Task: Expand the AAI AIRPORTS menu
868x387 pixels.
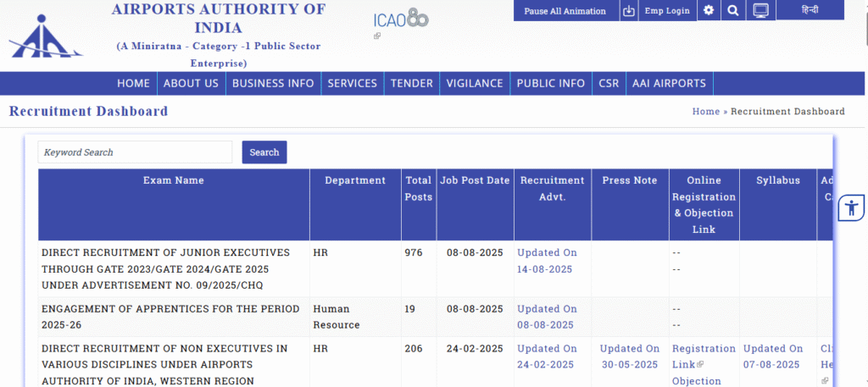Action: click(669, 83)
